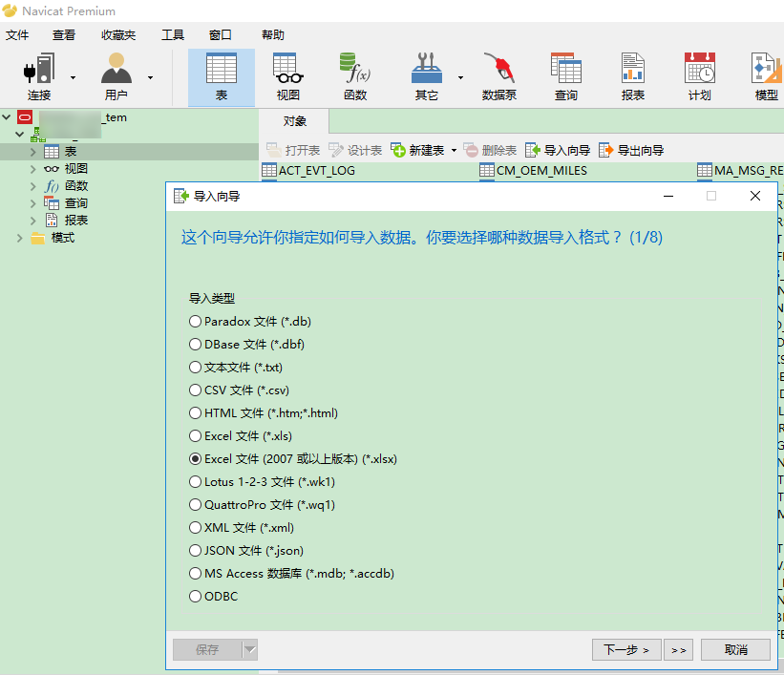Viewport: 784px width, 675px height.
Task: Collapse the connection node in tree
Action: [x=7, y=117]
